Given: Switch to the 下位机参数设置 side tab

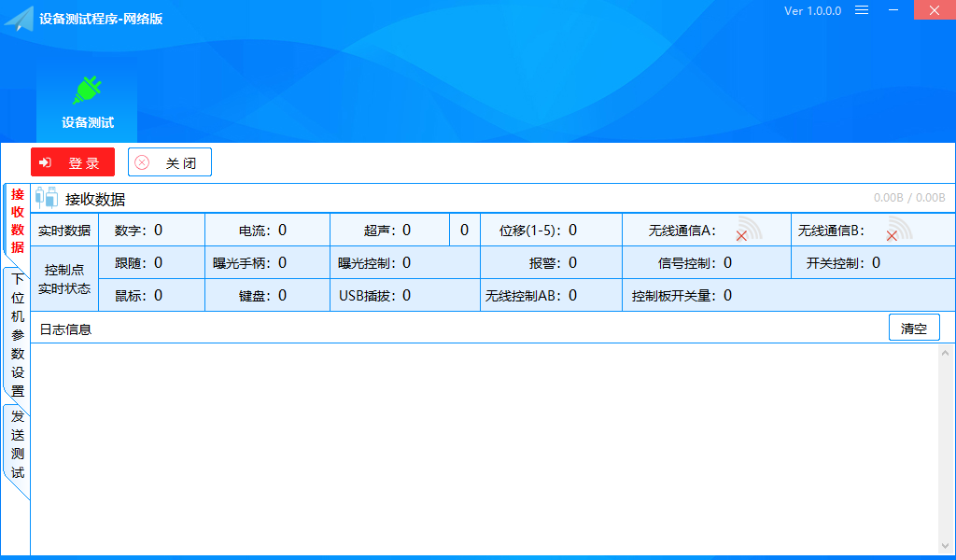Looking at the screenshot, I should point(18,334).
